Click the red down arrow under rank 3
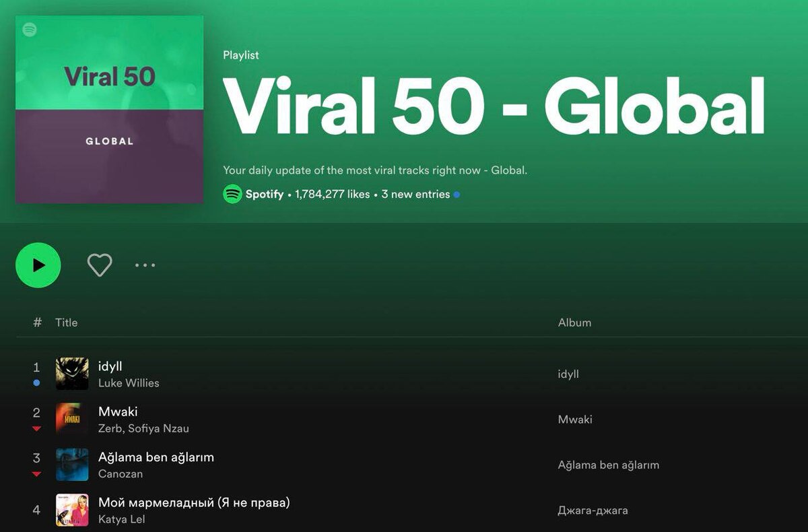Viewport: 808px width, 532px height. tap(36, 474)
